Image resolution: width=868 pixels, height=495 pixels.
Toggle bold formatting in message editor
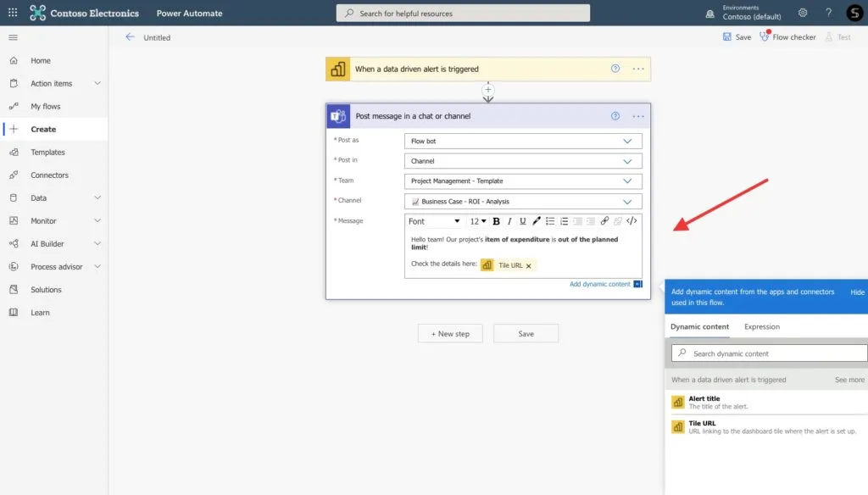click(x=496, y=221)
